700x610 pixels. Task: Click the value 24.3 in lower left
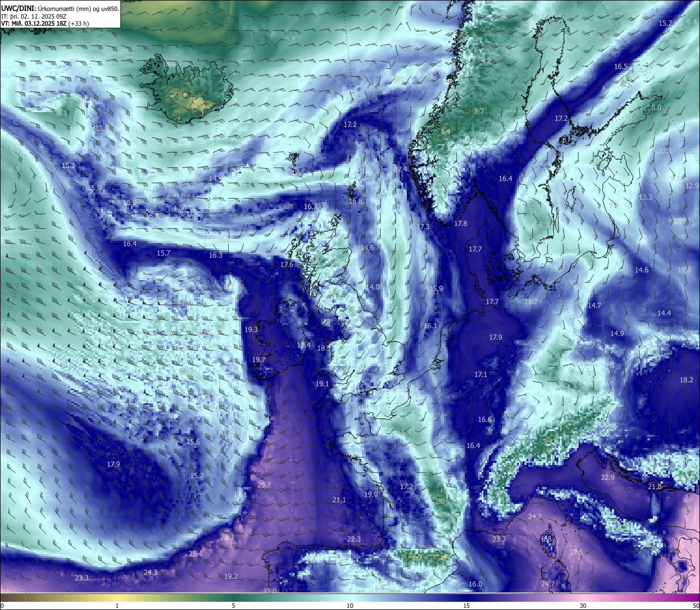pyautogui.click(x=150, y=572)
